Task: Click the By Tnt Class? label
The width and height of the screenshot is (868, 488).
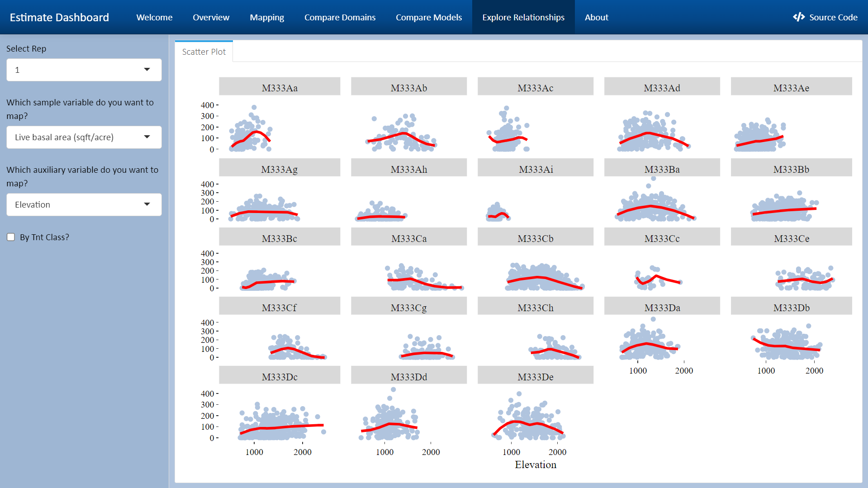Action: [44, 237]
